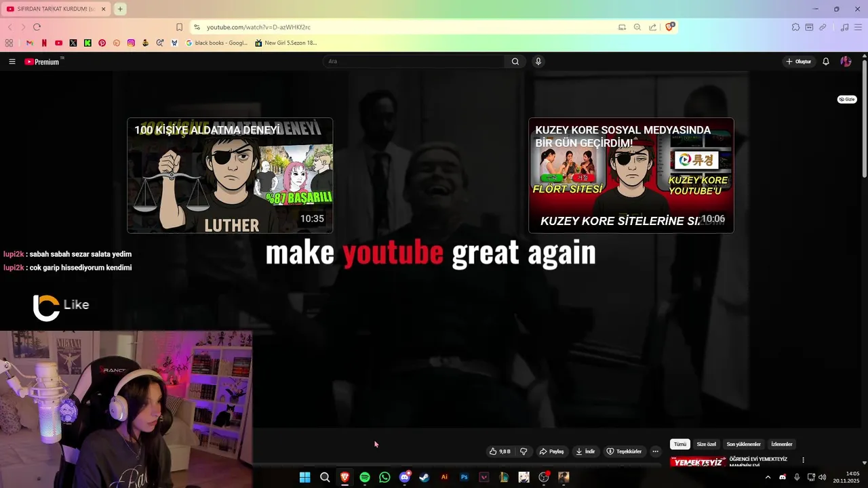The image size is (868, 488).
Task: Open a new browser tab
Action: click(x=120, y=9)
